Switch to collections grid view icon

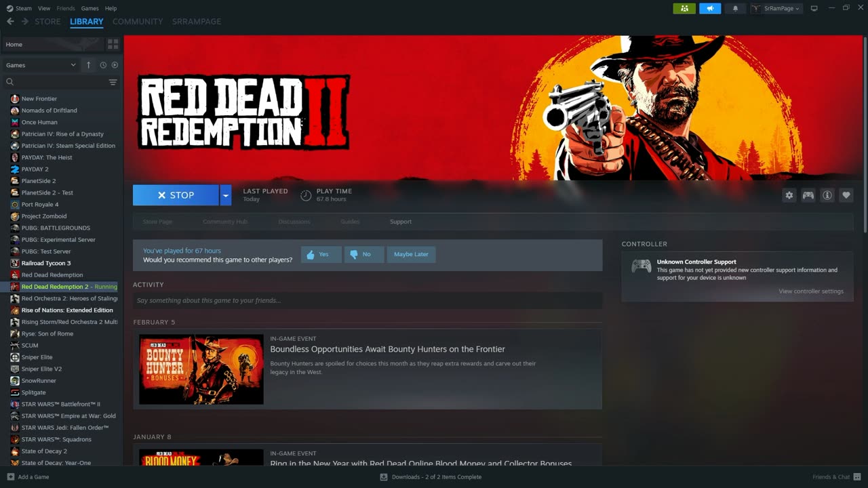113,44
